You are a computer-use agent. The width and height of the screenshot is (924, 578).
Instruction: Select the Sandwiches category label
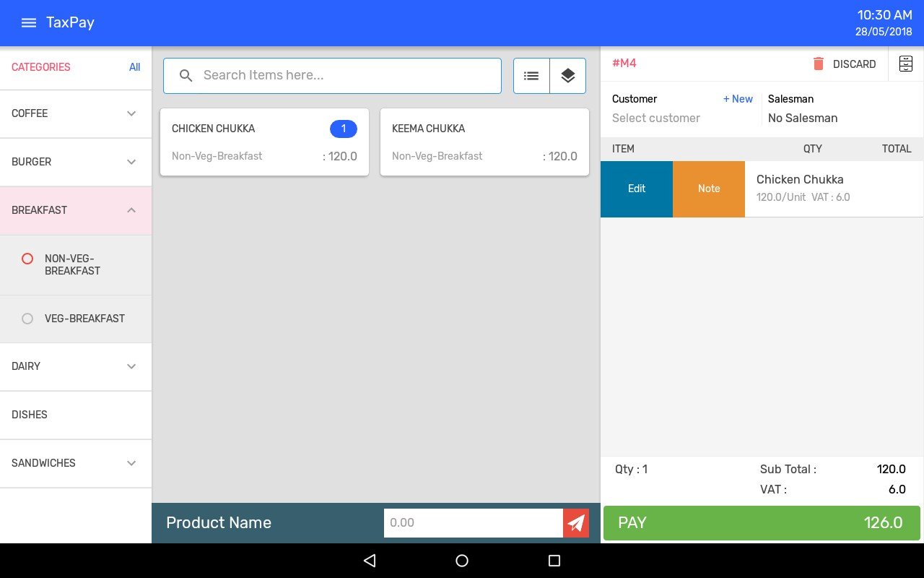43,463
